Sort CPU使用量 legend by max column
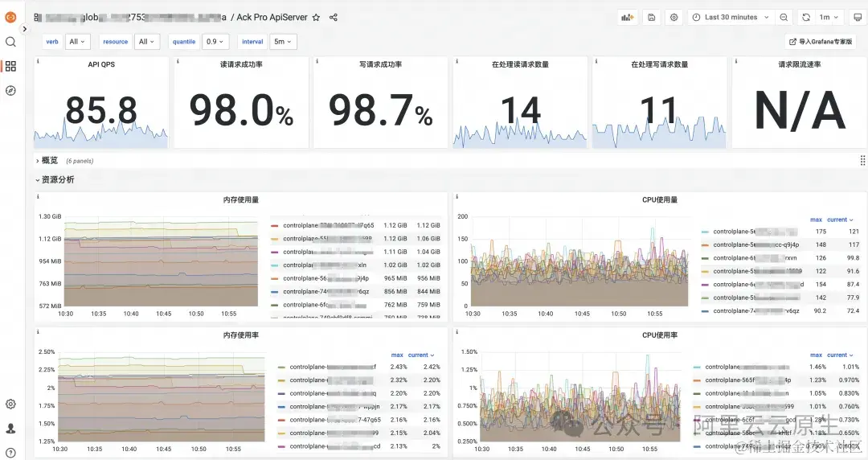 click(x=816, y=220)
